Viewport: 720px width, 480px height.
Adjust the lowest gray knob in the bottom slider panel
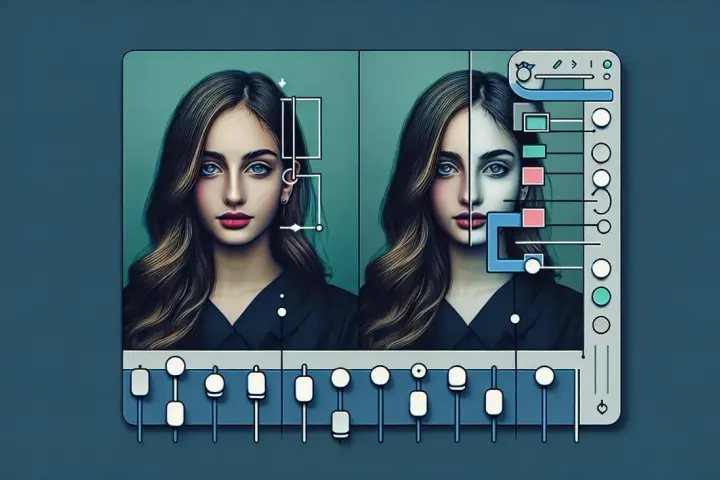point(340,424)
